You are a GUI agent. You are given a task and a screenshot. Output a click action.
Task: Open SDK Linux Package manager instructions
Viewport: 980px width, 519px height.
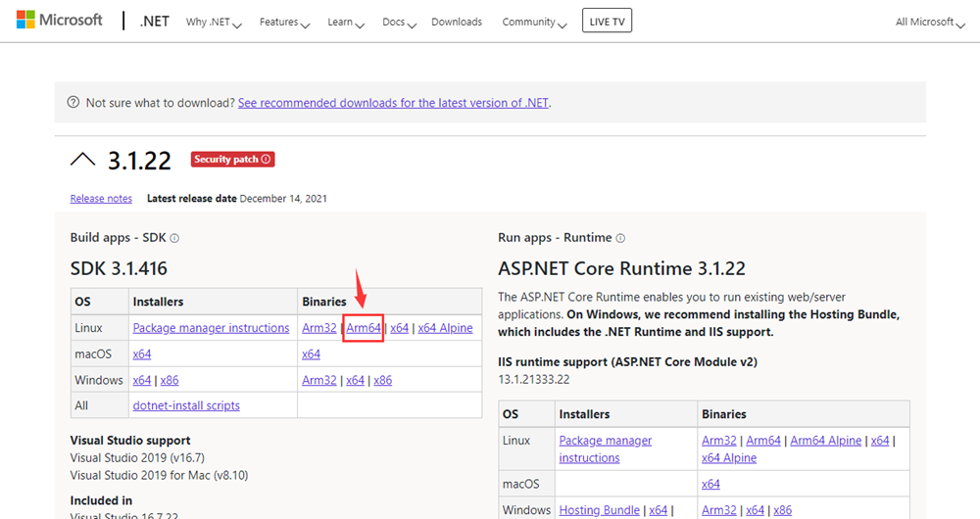click(211, 328)
